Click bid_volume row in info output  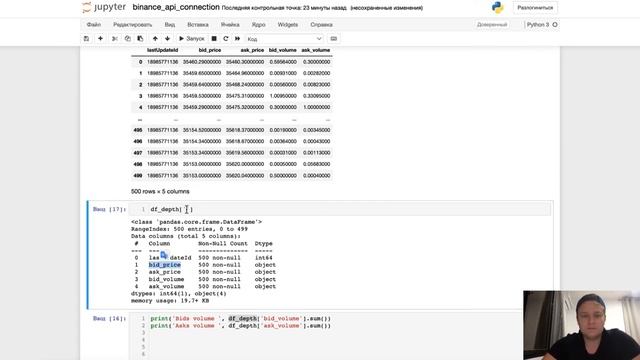click(x=166, y=279)
